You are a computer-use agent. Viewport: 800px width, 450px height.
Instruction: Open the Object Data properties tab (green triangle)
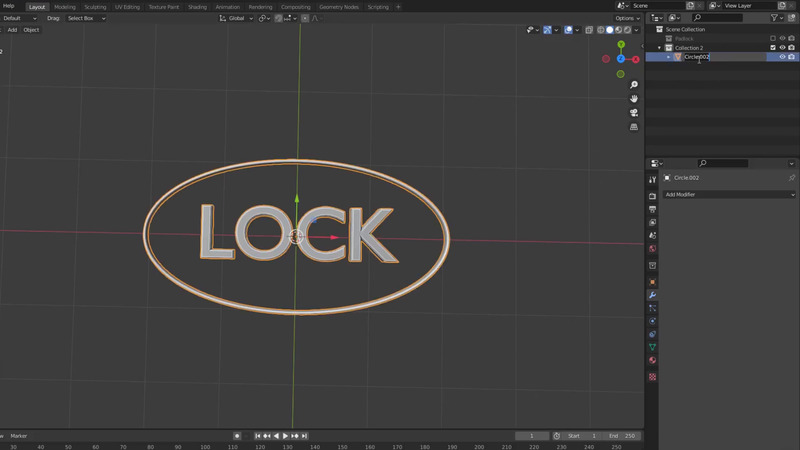(653, 347)
